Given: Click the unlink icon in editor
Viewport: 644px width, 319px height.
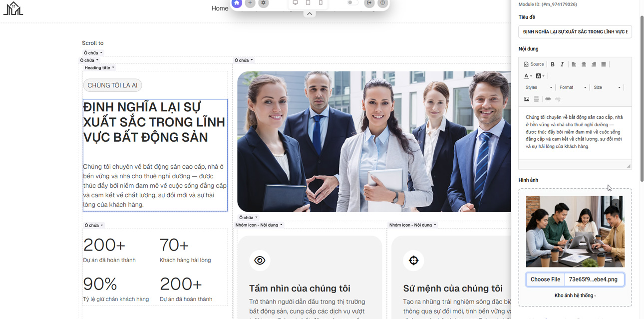Looking at the screenshot, I should point(558,99).
